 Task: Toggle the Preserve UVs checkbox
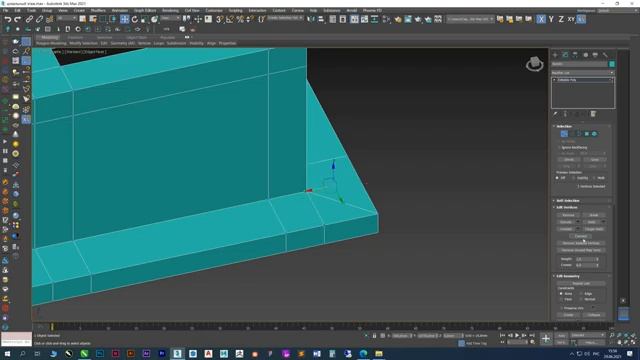pos(562,308)
